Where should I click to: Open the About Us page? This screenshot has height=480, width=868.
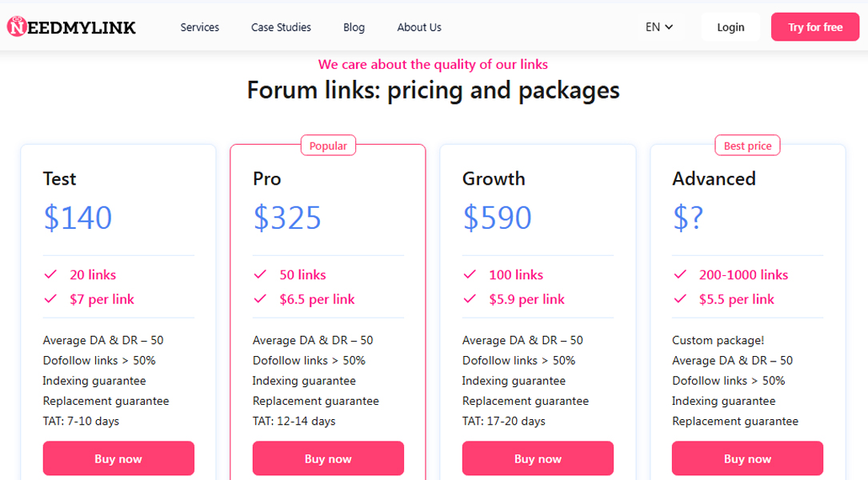[x=419, y=27]
